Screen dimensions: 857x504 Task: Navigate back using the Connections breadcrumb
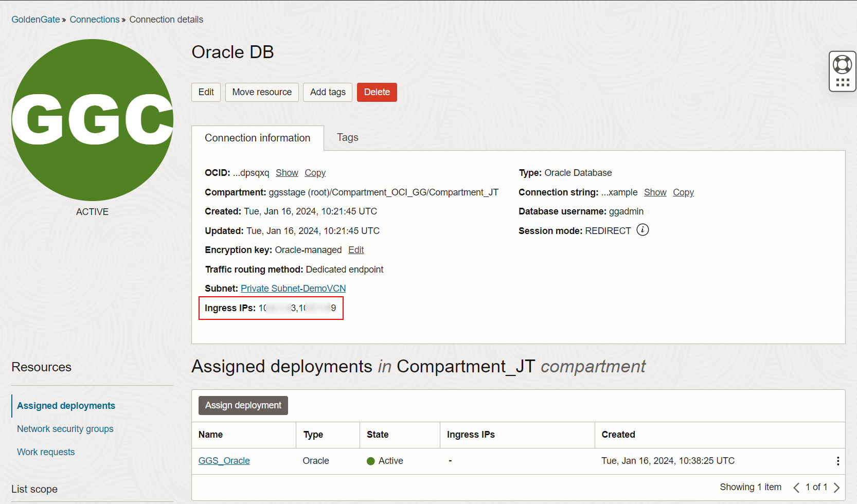[x=95, y=19]
